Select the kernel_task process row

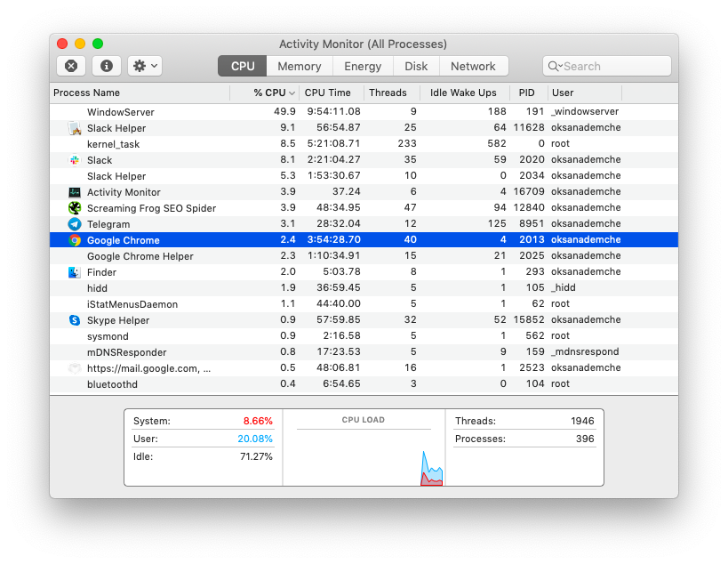364,144
